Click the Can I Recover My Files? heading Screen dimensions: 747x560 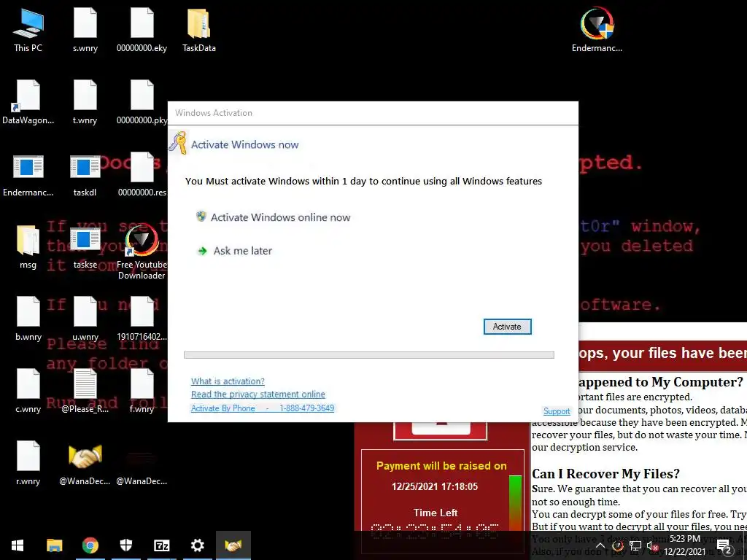coord(605,474)
